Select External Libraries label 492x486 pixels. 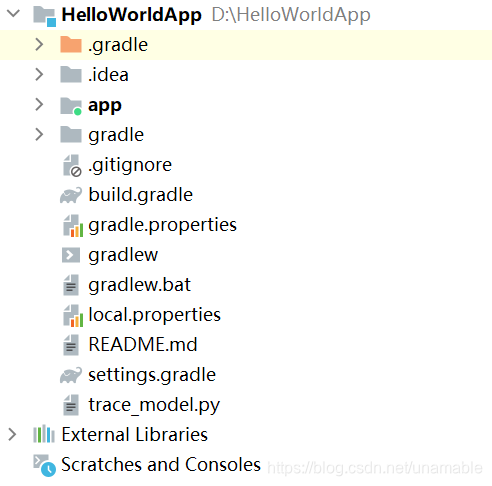click(135, 434)
